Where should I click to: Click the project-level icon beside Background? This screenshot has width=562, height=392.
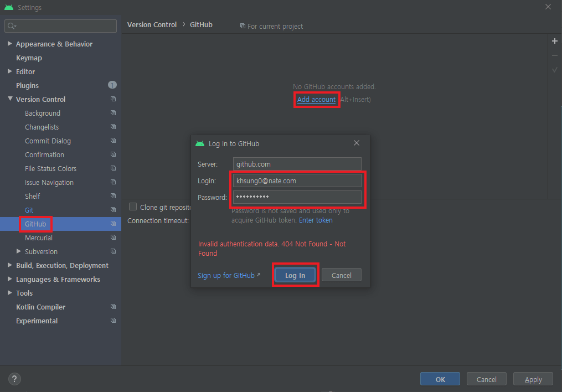(x=114, y=113)
